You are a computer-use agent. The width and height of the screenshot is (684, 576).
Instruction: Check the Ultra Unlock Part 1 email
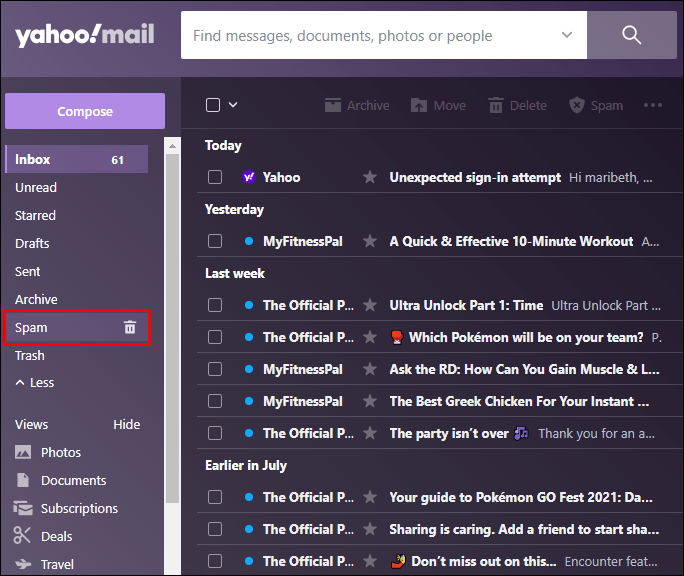pos(215,305)
